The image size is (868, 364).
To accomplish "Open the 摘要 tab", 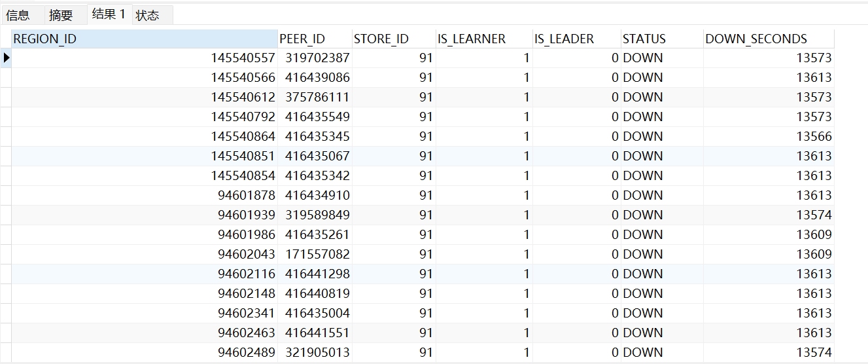I will tap(61, 15).
